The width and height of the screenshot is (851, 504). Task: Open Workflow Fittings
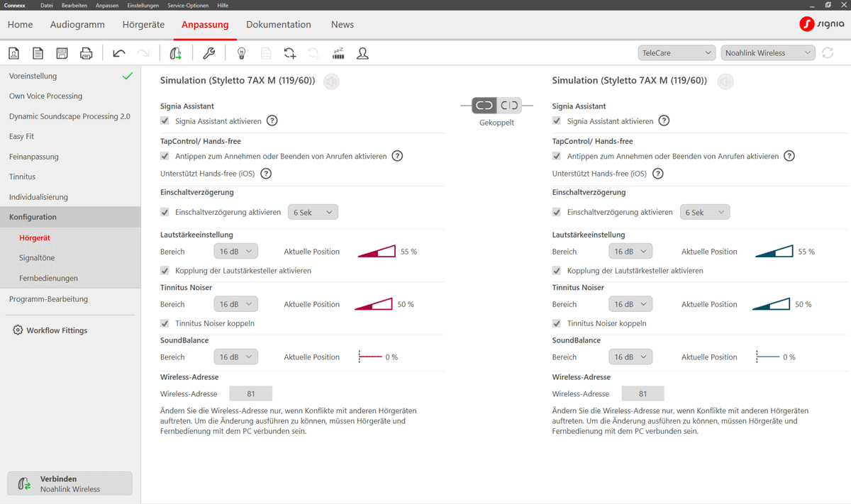(57, 330)
